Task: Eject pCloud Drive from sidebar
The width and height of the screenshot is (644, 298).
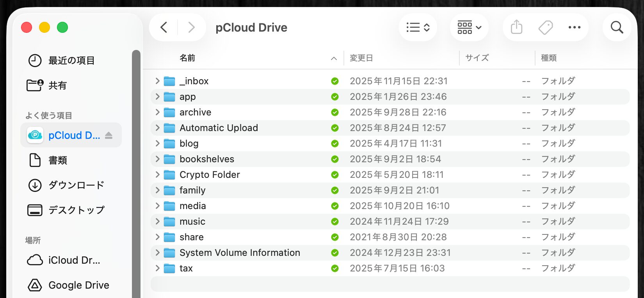Action: click(109, 135)
